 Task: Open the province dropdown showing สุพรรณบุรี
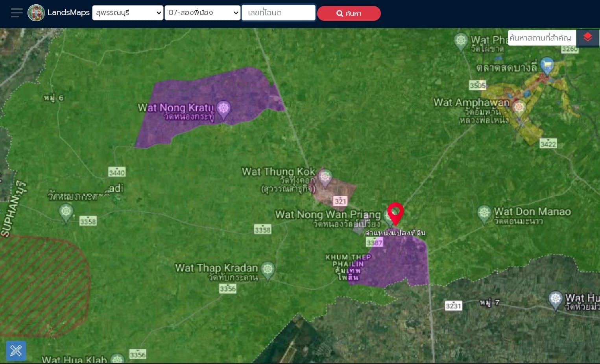[128, 13]
